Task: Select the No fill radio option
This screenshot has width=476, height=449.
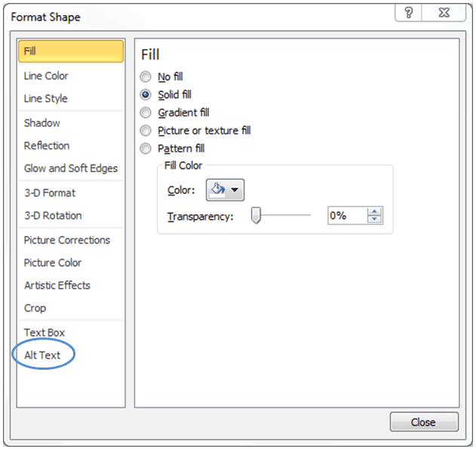Action: pos(146,77)
